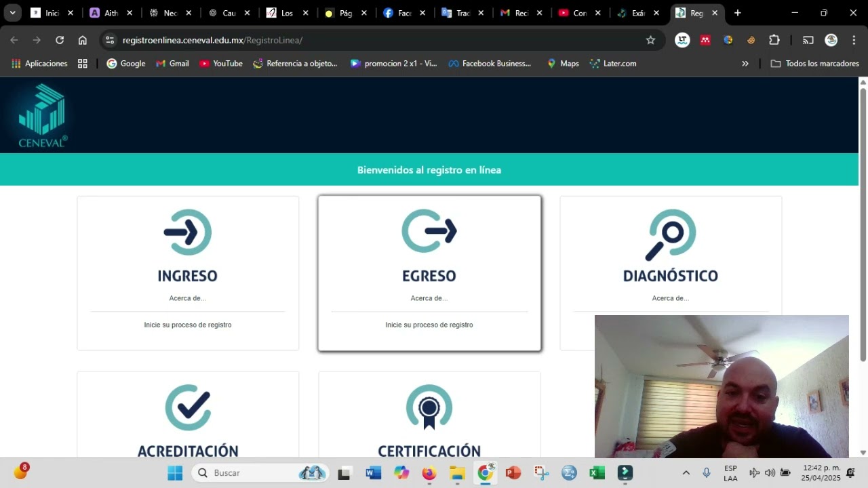The height and width of the screenshot is (488, 868).
Task: Click 'Inicie su proceso de registro' under INGRESO
Action: coord(188,325)
